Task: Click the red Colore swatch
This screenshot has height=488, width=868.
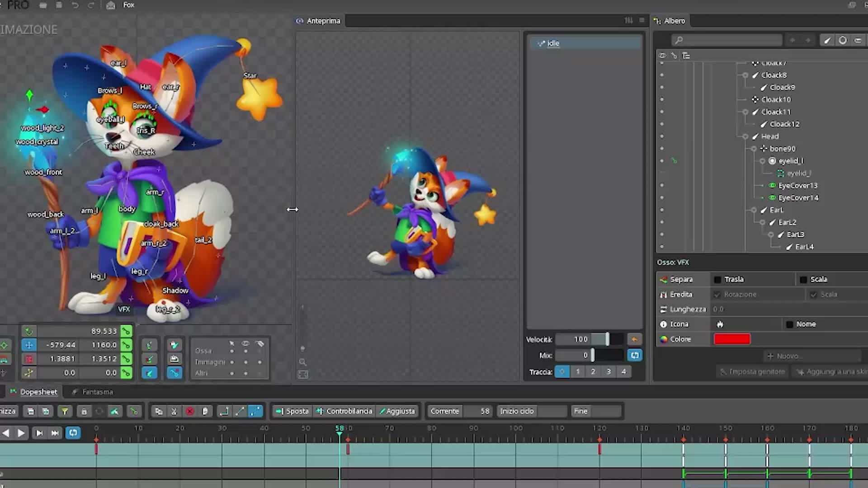Action: (x=731, y=339)
